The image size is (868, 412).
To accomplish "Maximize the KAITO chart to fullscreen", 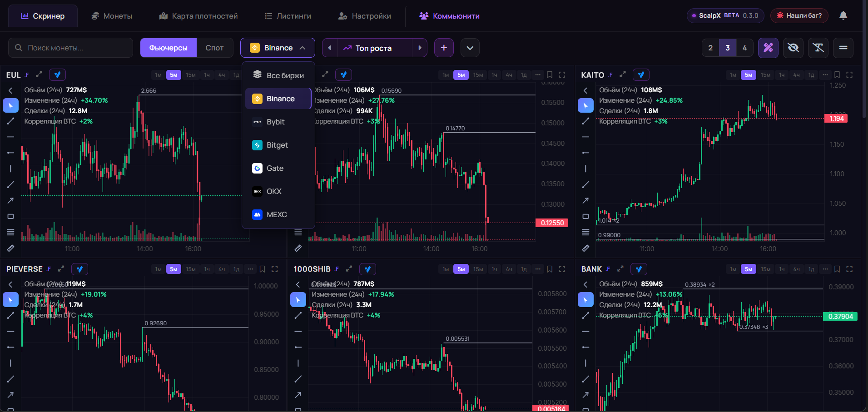I will click(849, 74).
